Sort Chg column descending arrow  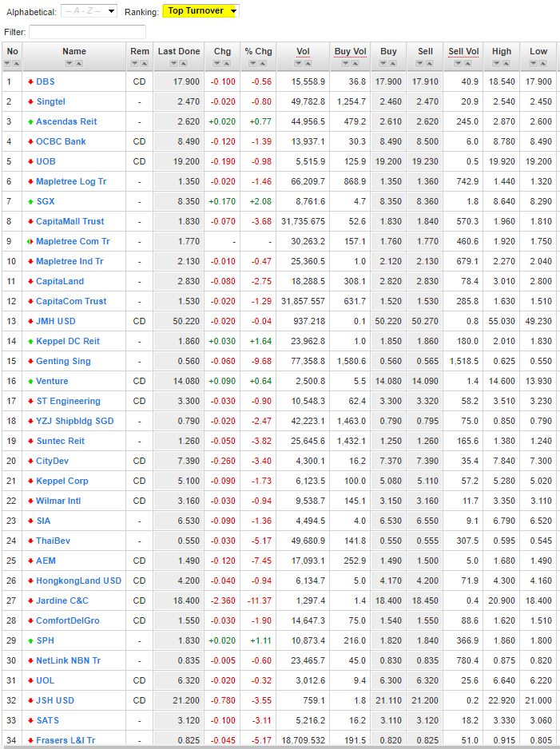coord(217,64)
